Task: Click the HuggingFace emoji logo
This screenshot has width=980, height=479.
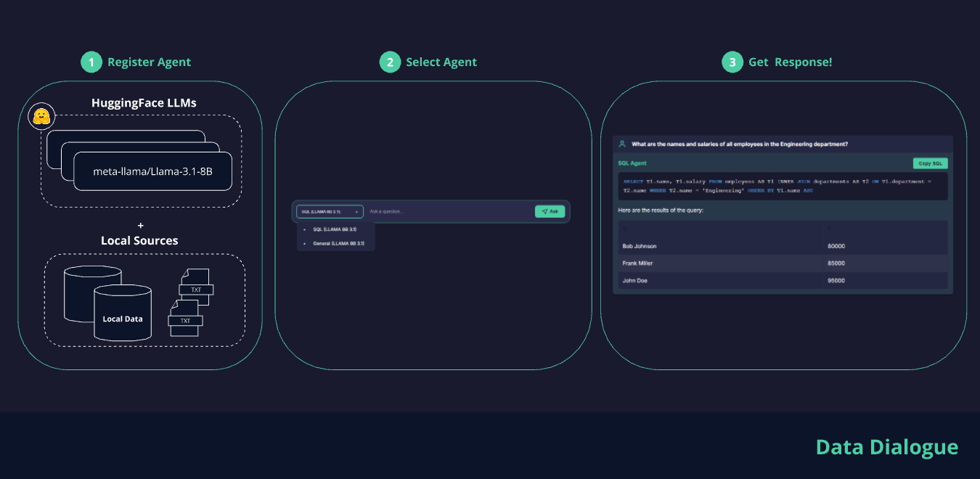Action: [x=41, y=116]
